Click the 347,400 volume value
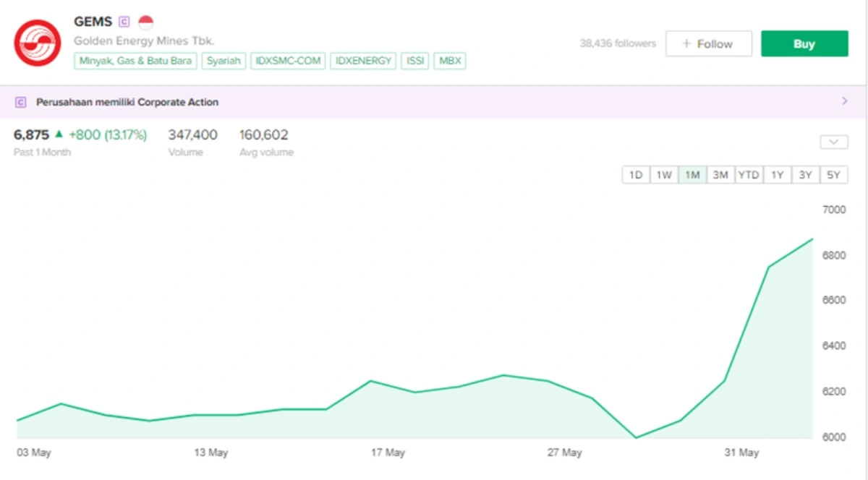Image resolution: width=868 pixels, height=480 pixels. coord(192,134)
